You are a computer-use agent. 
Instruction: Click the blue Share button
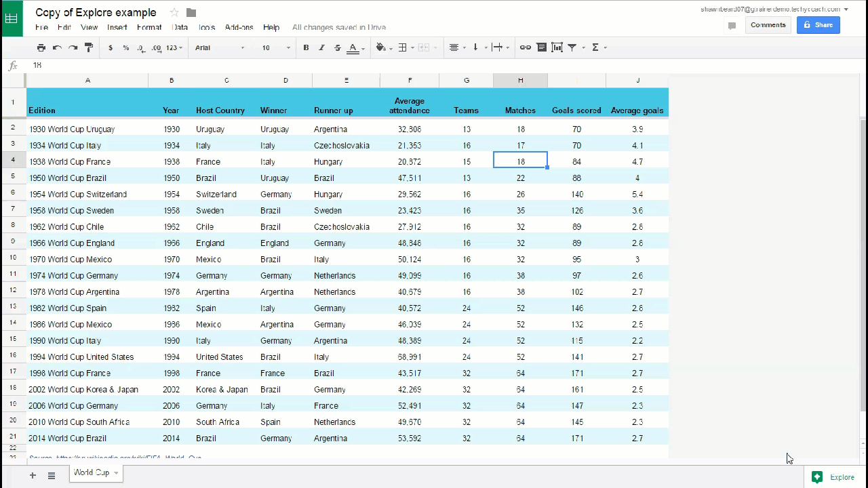coord(818,25)
